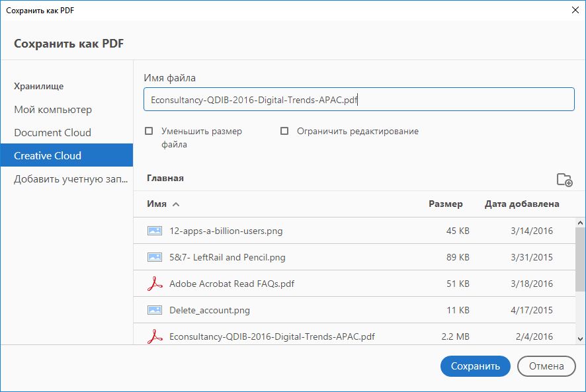Switch to Document Cloud storage
This screenshot has height=392, width=586.
pos(52,132)
